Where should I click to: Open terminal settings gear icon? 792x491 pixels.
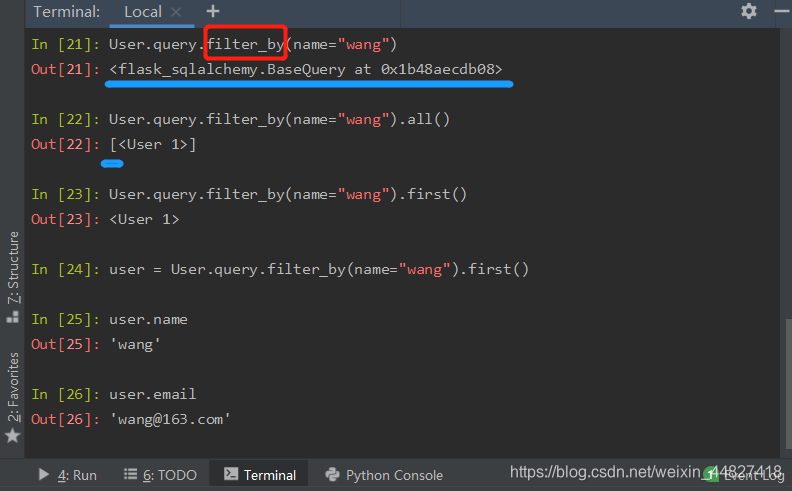tap(749, 11)
